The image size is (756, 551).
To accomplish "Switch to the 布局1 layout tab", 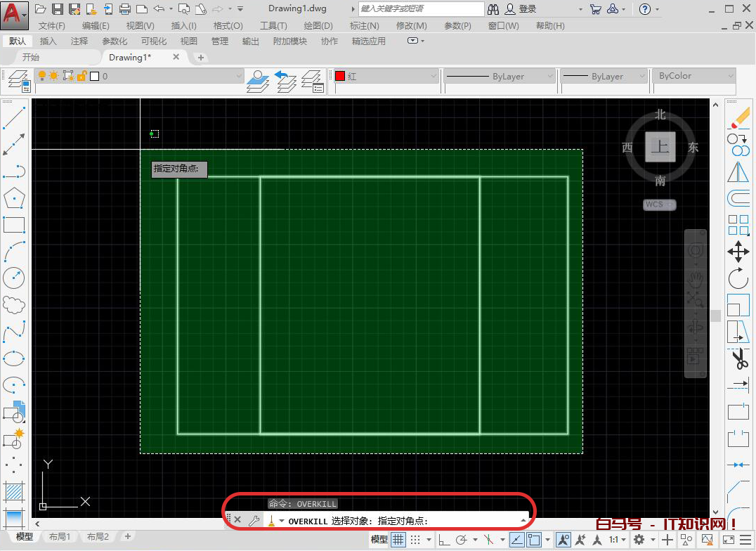I will (x=60, y=536).
